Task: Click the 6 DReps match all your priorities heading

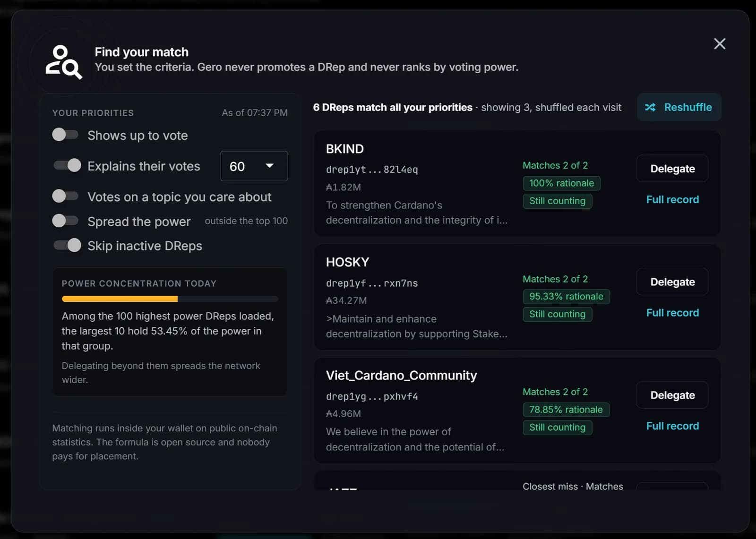Action: coord(393,107)
